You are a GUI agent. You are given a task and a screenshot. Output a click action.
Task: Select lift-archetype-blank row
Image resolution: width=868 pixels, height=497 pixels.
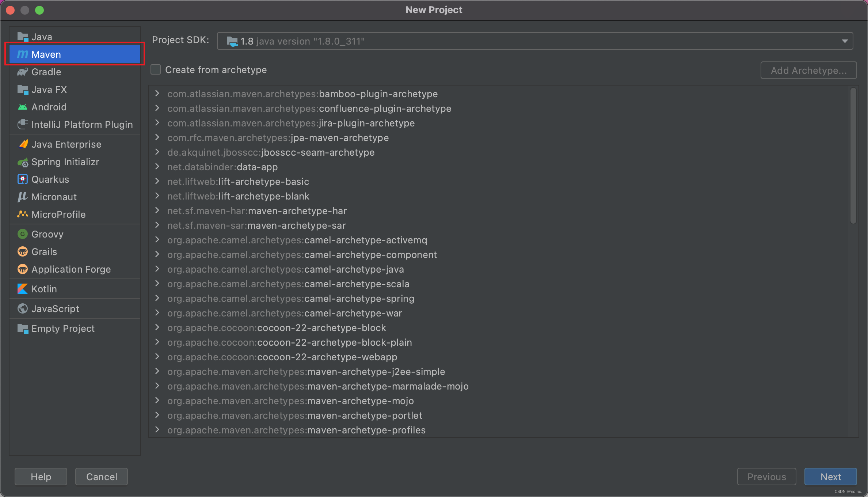click(x=499, y=196)
